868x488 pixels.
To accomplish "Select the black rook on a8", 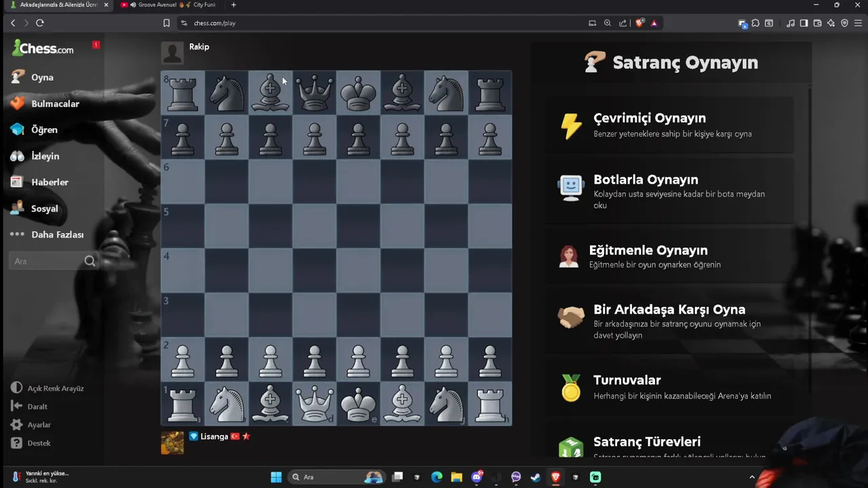I will (182, 93).
